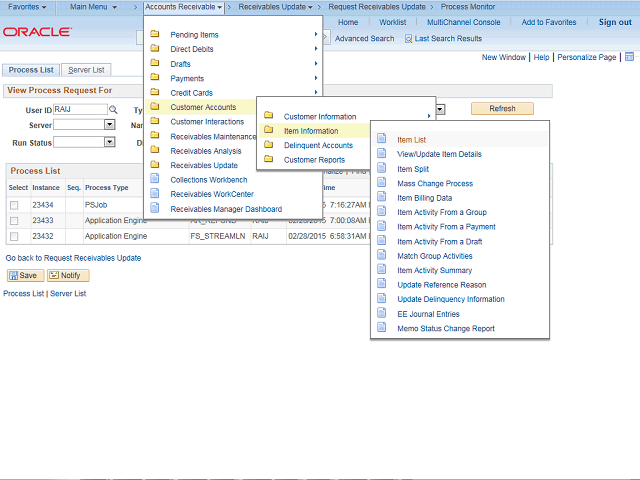Click the folder icon beside Pending Items
The height and width of the screenshot is (480, 640).
pos(155,34)
